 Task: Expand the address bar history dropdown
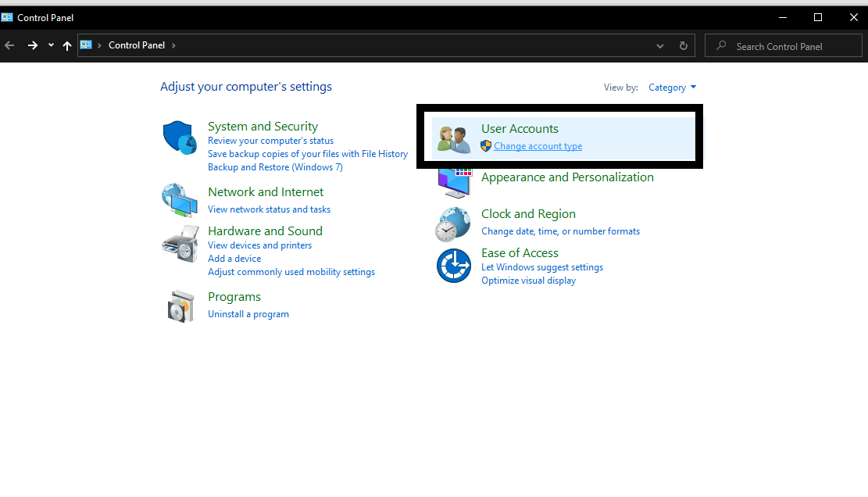click(x=659, y=45)
